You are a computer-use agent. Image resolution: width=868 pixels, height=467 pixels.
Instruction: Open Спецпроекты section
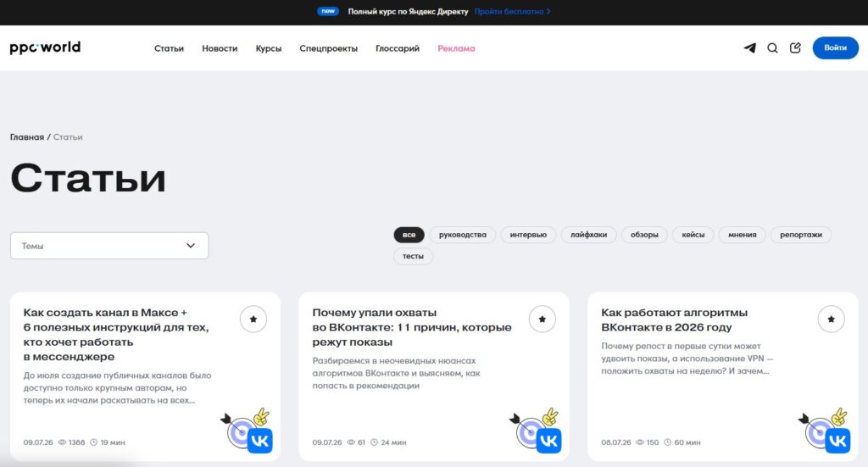tap(328, 48)
